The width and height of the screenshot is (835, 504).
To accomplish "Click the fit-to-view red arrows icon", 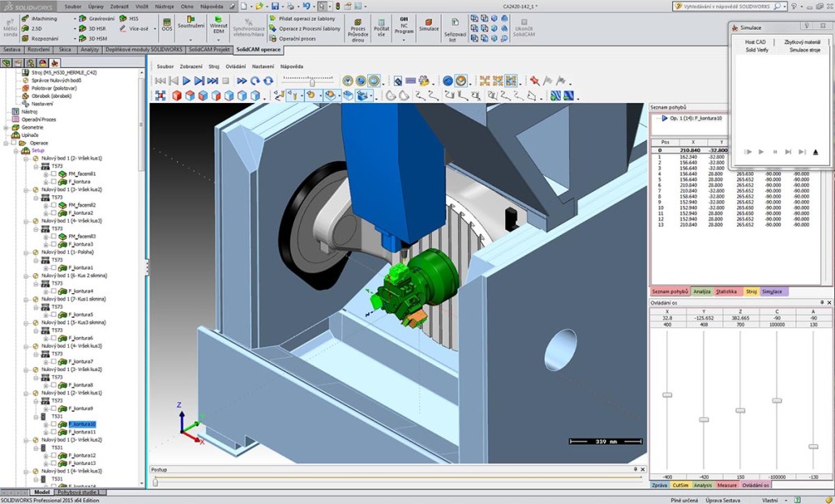I will 161,96.
